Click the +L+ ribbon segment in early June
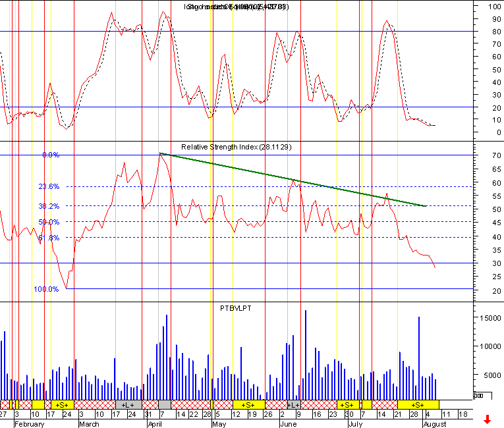Screen dimensions: 504x428 [x=294, y=404]
